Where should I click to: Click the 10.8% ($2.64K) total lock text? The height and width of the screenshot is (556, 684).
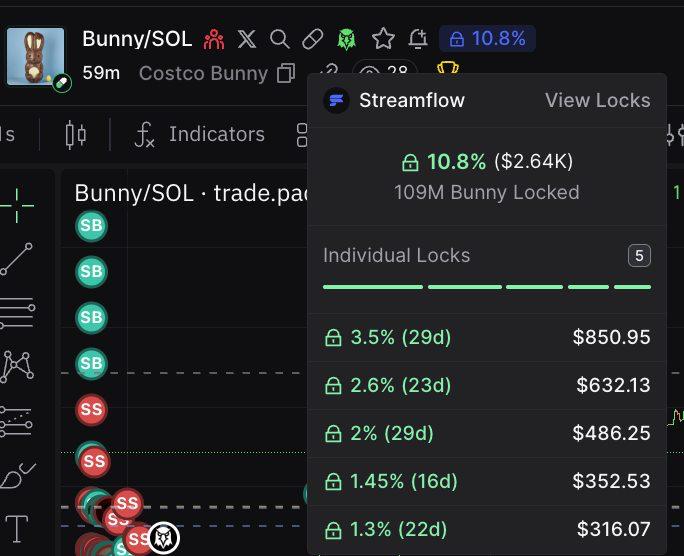[x=487, y=162]
